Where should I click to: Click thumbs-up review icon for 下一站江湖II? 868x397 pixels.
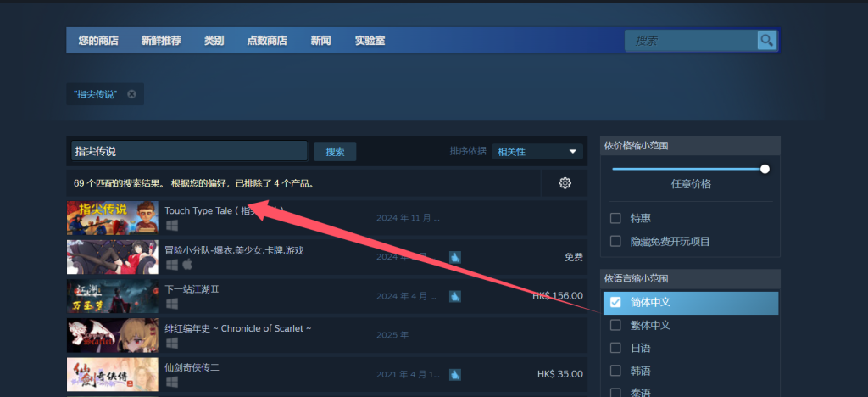(x=455, y=296)
